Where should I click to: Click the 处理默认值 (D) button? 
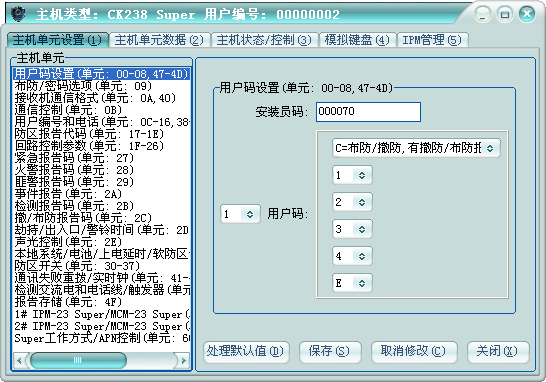[x=246, y=351]
